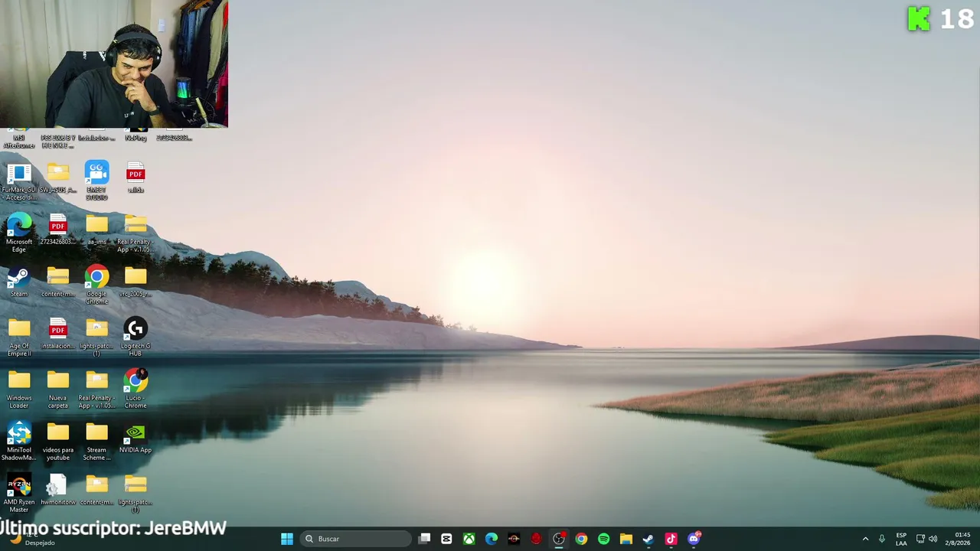Open the ESP LAA language switcher
This screenshot has width=980, height=551.
pyautogui.click(x=901, y=539)
